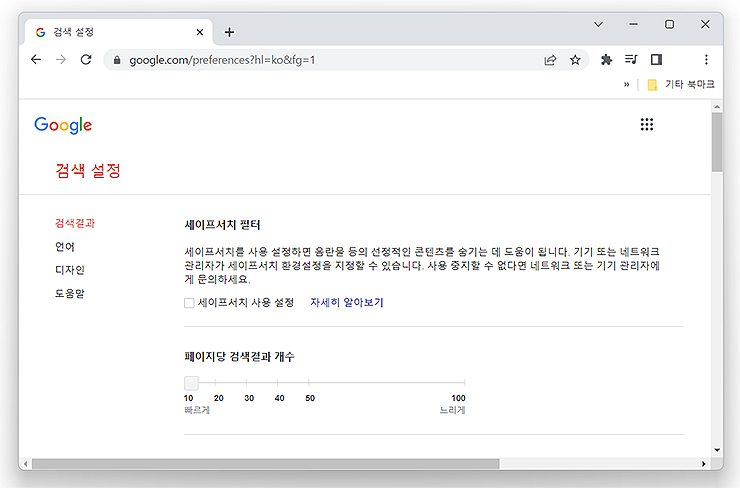740x488 pixels.
Task: Select 언어 in the sidebar
Action: click(x=65, y=247)
